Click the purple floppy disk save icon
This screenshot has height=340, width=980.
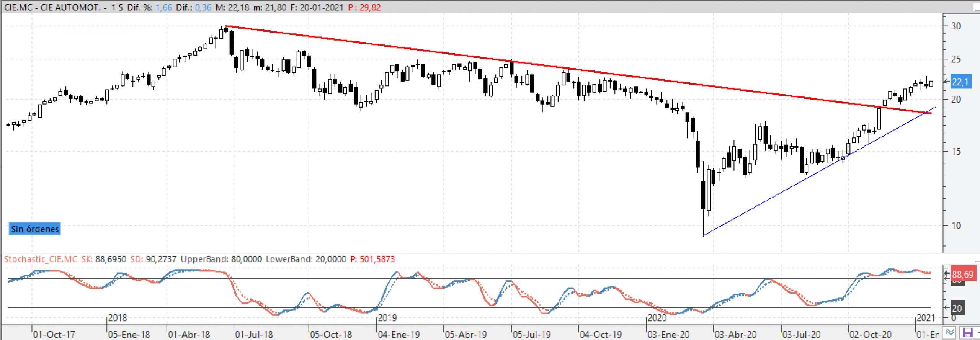(x=967, y=333)
